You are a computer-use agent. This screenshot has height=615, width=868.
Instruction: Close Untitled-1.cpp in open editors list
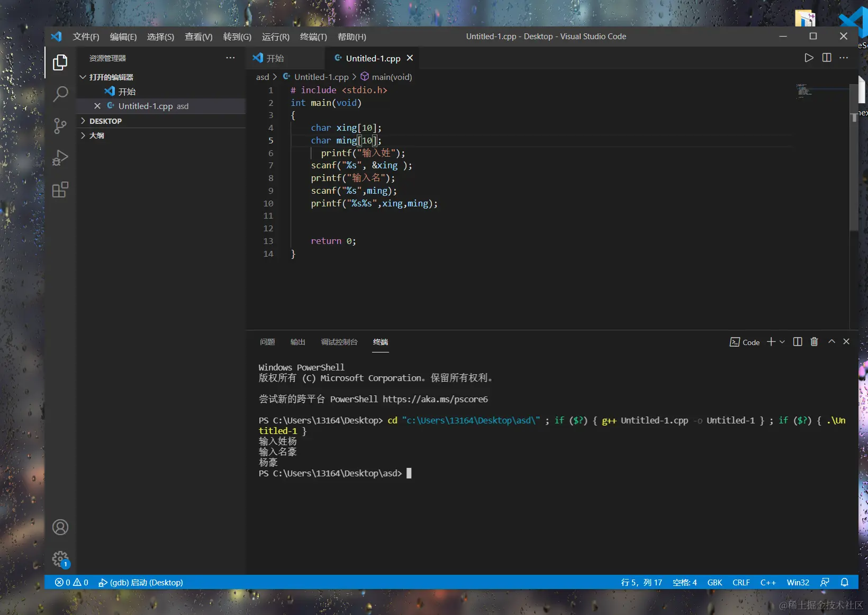(x=97, y=106)
